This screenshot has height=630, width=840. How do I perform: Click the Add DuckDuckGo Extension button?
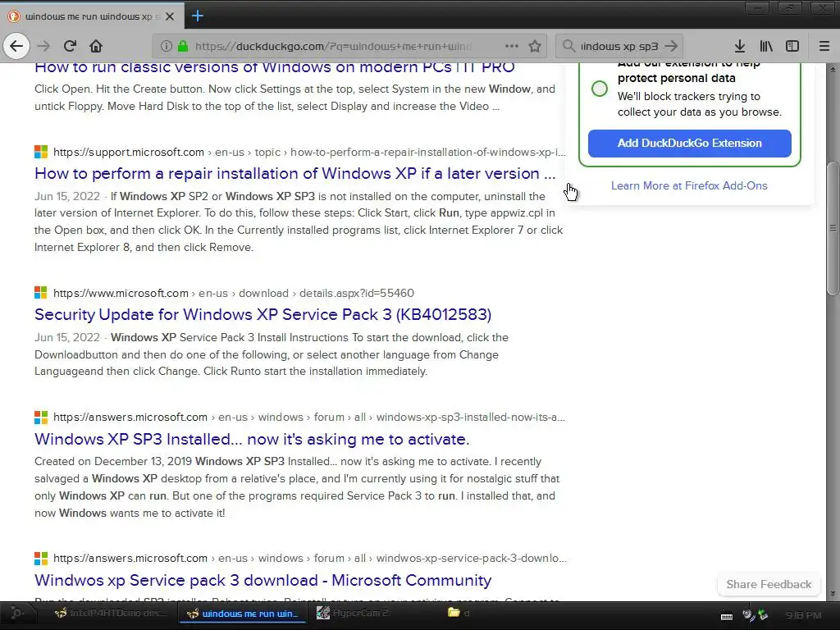pyautogui.click(x=689, y=143)
